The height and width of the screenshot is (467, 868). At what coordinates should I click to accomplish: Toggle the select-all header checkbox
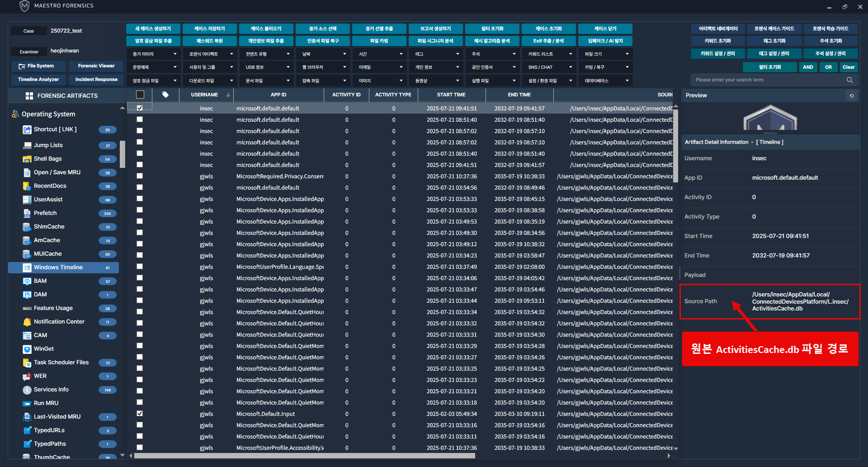coord(140,95)
